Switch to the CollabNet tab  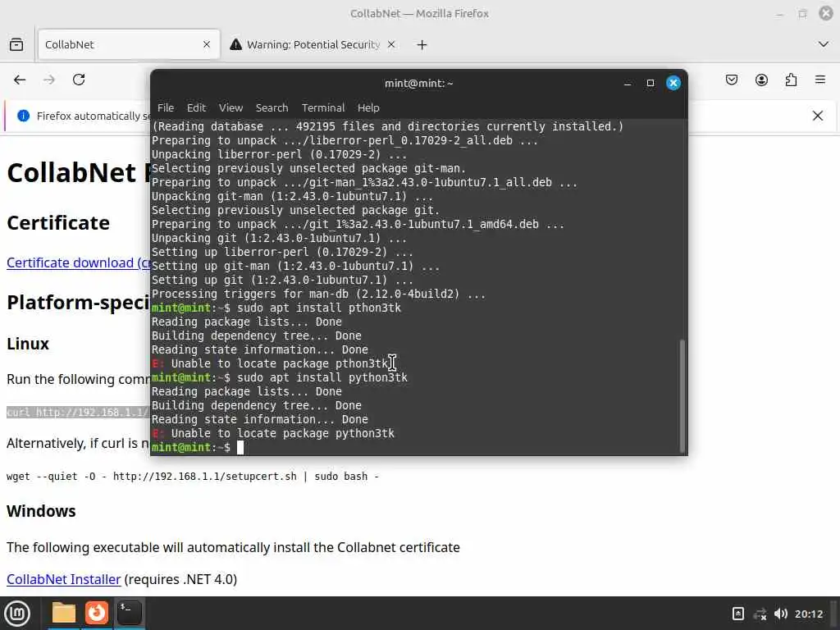tap(129, 44)
